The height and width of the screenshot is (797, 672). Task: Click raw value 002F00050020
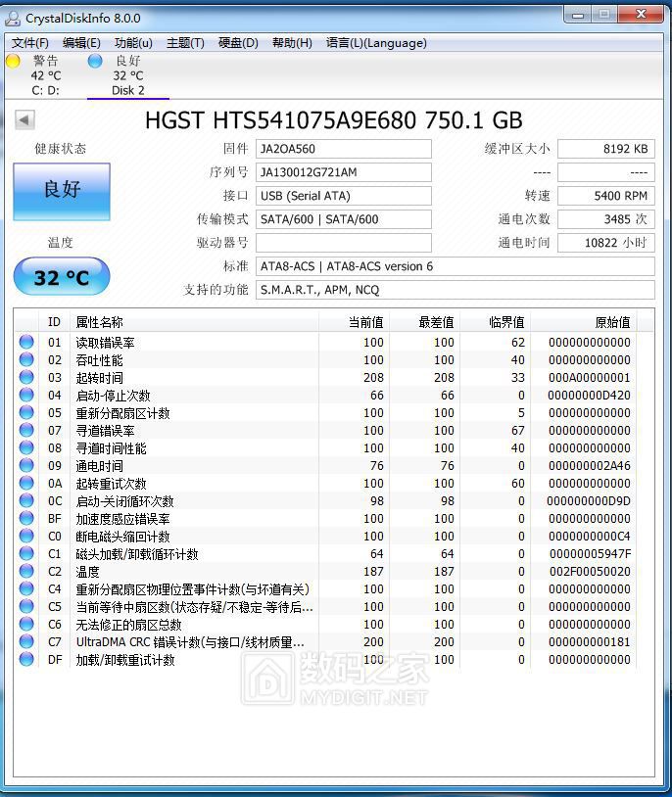(x=590, y=572)
